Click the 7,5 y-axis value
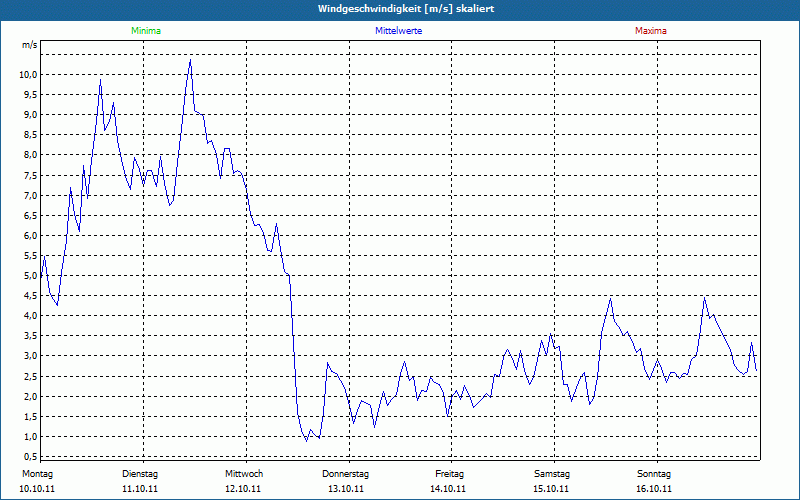 coord(31,175)
